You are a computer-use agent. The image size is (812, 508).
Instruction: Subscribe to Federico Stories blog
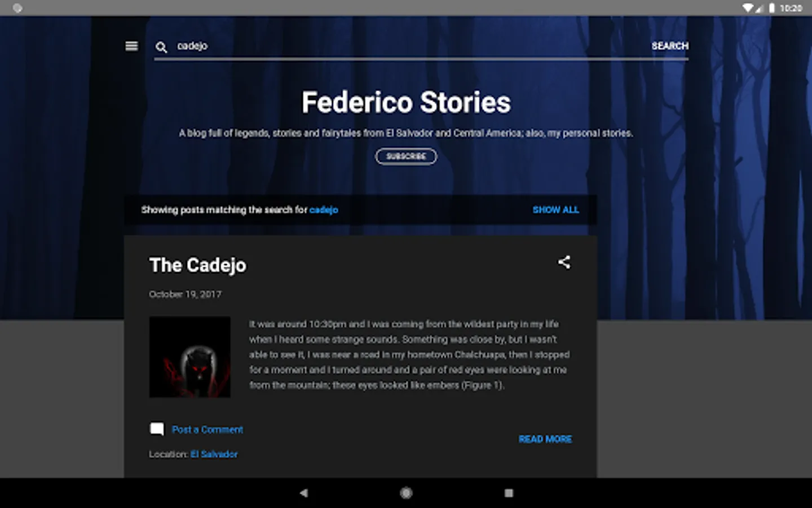(406, 156)
